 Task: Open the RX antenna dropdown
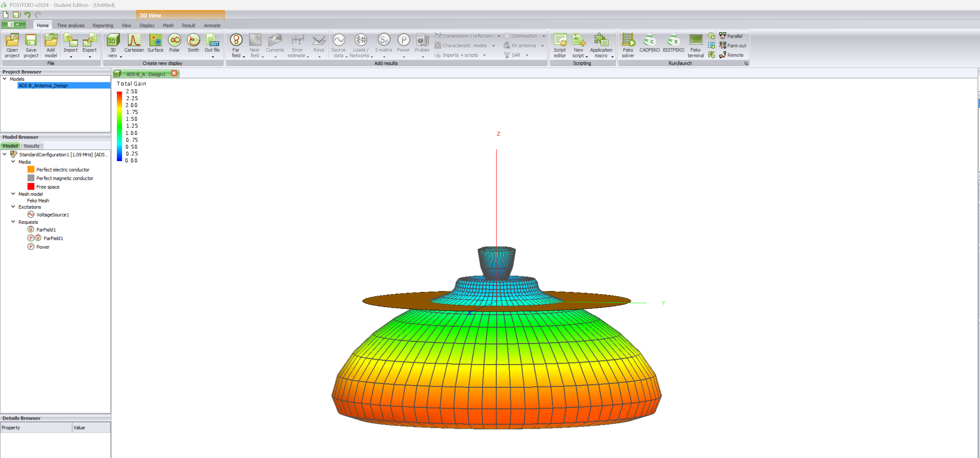coord(542,46)
